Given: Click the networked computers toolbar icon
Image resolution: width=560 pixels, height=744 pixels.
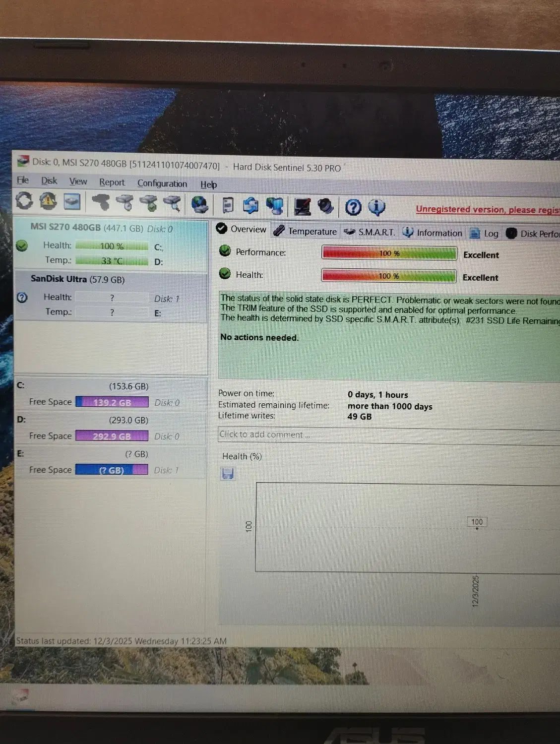Looking at the screenshot, I should tap(275, 206).
